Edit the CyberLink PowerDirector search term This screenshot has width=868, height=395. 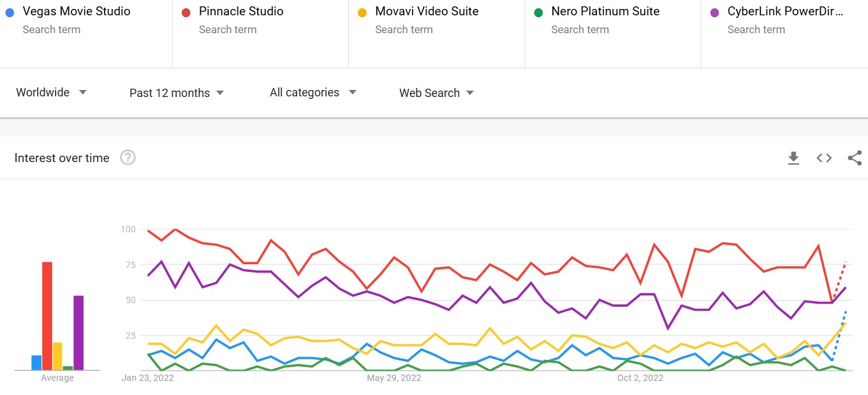click(785, 11)
